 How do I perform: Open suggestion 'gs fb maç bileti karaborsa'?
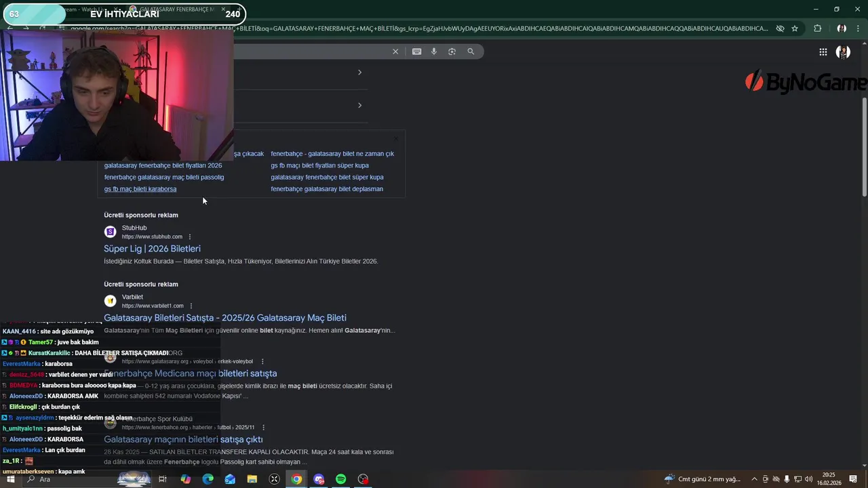coord(140,189)
